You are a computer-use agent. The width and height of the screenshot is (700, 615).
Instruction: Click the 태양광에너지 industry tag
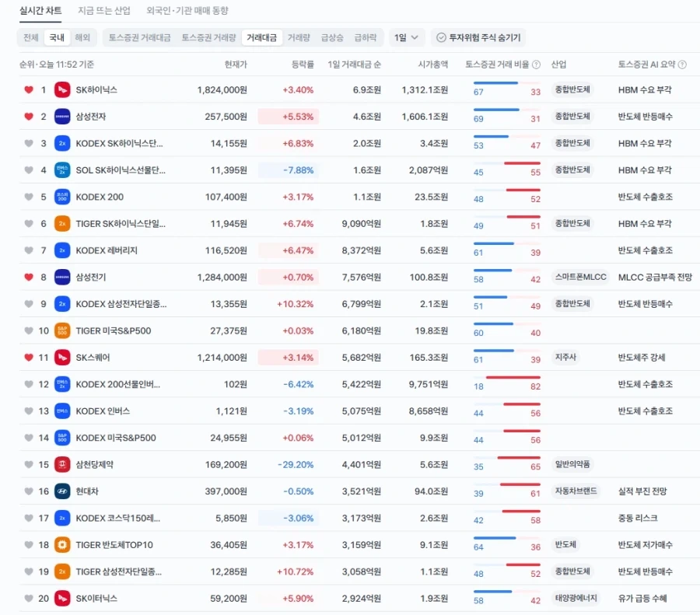(x=576, y=598)
